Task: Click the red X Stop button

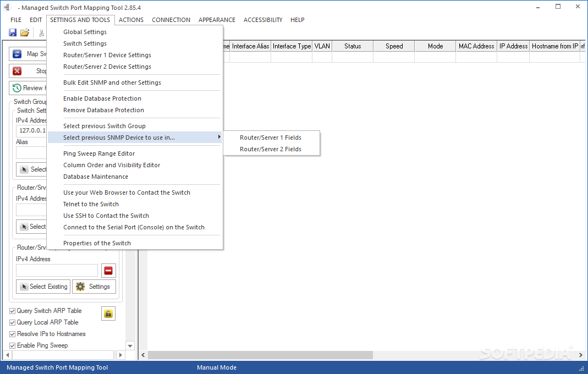Action: (28, 71)
